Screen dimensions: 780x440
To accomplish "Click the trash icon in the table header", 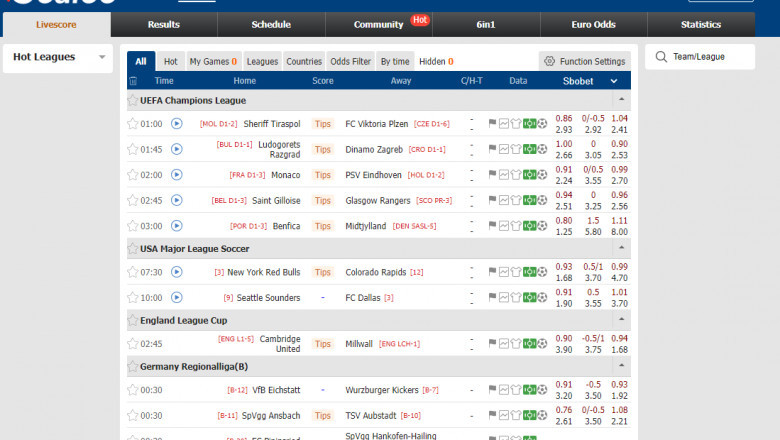I will coord(133,81).
